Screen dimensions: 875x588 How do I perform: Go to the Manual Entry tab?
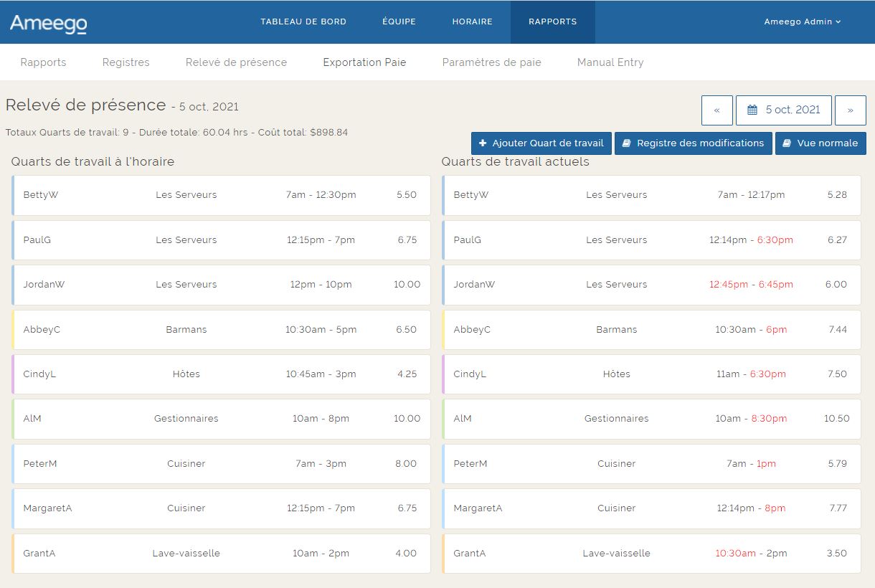(x=610, y=62)
